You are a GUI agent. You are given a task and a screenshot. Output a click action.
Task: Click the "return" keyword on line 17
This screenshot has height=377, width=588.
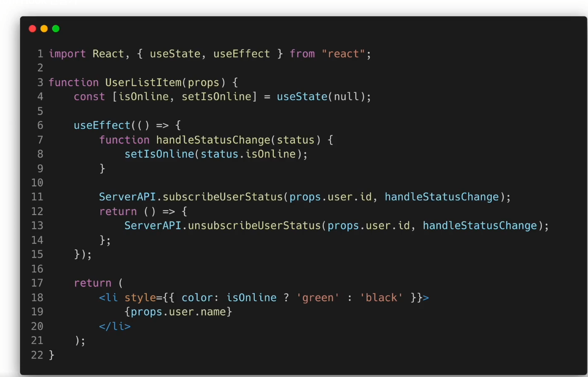(92, 283)
